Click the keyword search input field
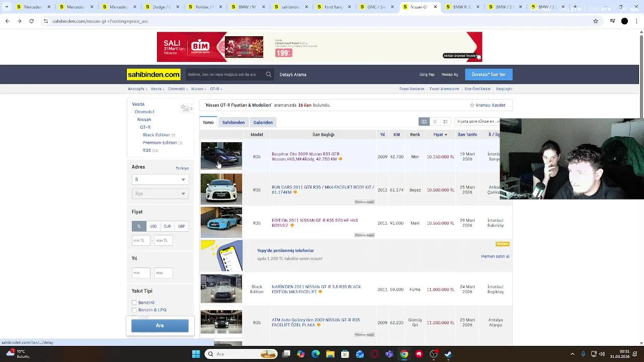This screenshot has height=362, width=644. (x=224, y=74)
